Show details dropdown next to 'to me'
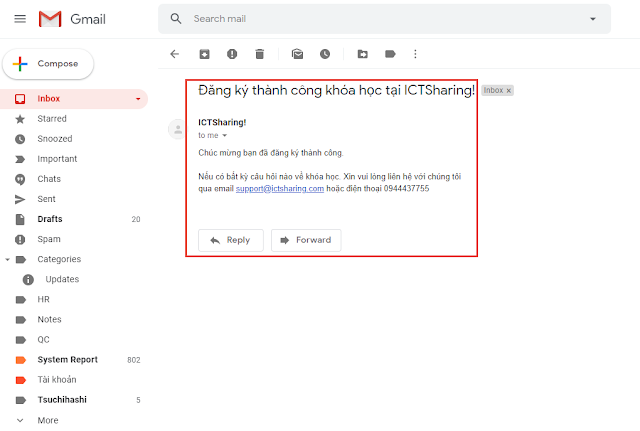Screen dimensions: 640x431 tap(224, 136)
